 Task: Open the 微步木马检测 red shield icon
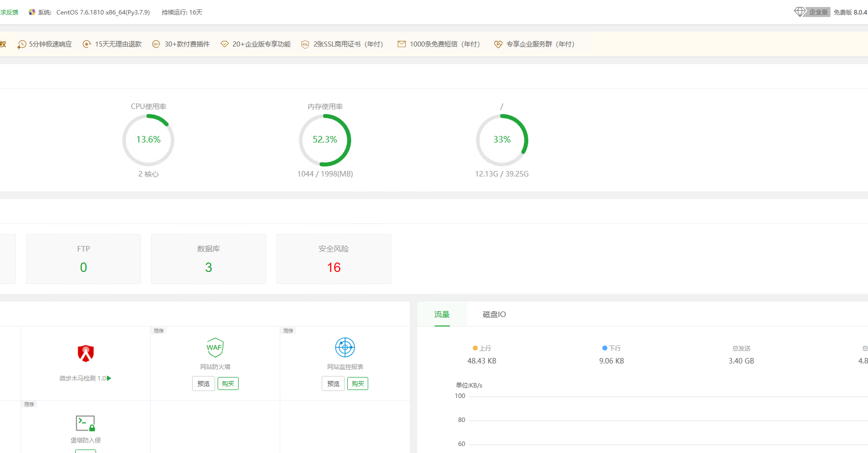tap(86, 353)
